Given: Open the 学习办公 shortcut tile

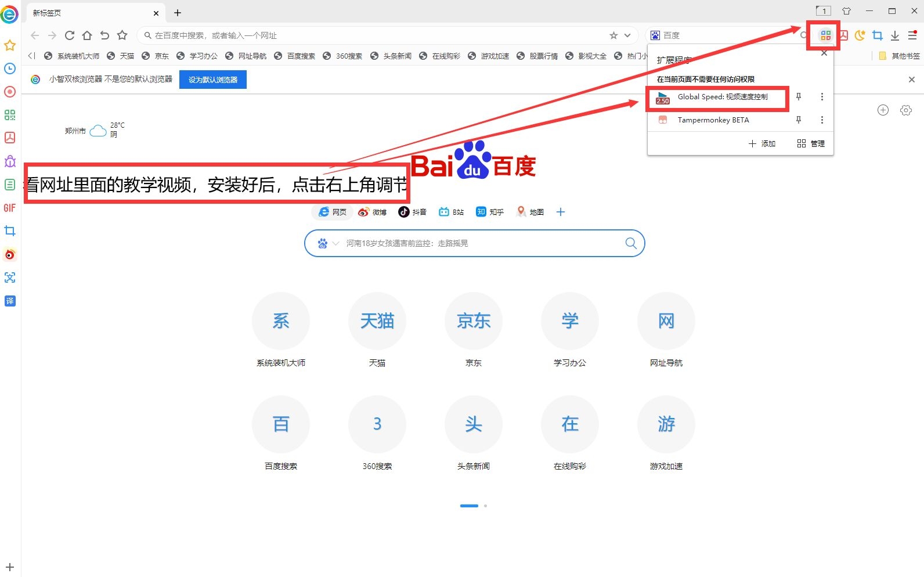Looking at the screenshot, I should pyautogui.click(x=570, y=330).
